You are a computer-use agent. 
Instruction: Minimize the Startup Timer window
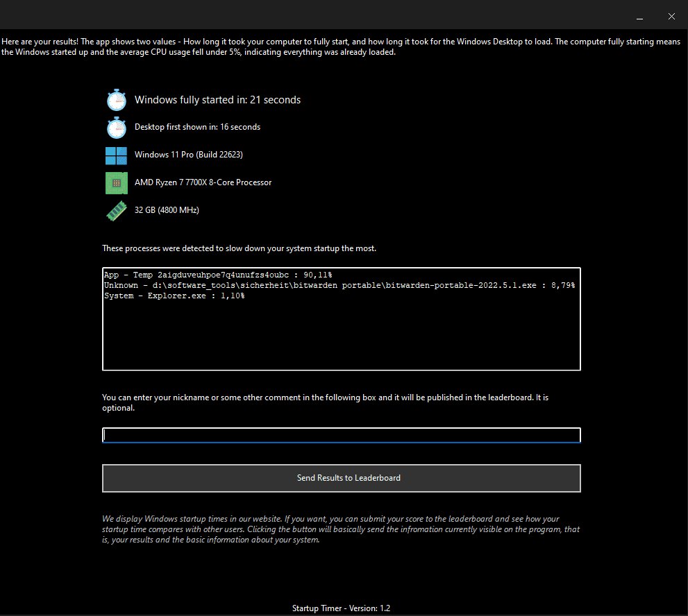pos(639,17)
